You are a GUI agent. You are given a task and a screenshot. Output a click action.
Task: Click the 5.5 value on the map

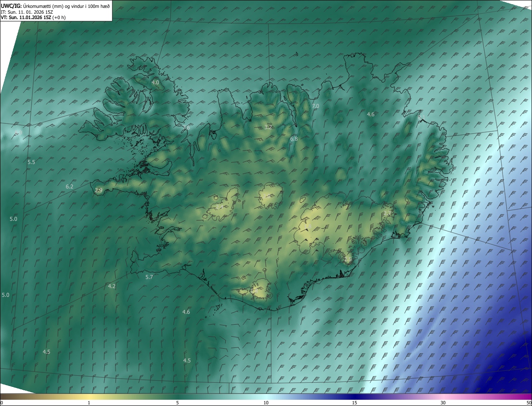pyautogui.click(x=31, y=162)
